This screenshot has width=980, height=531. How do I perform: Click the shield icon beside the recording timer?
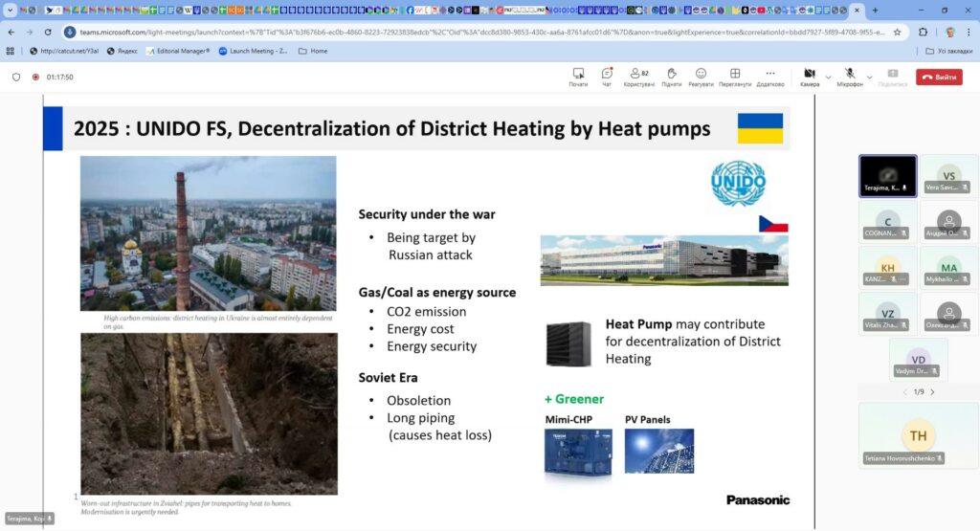[16, 77]
